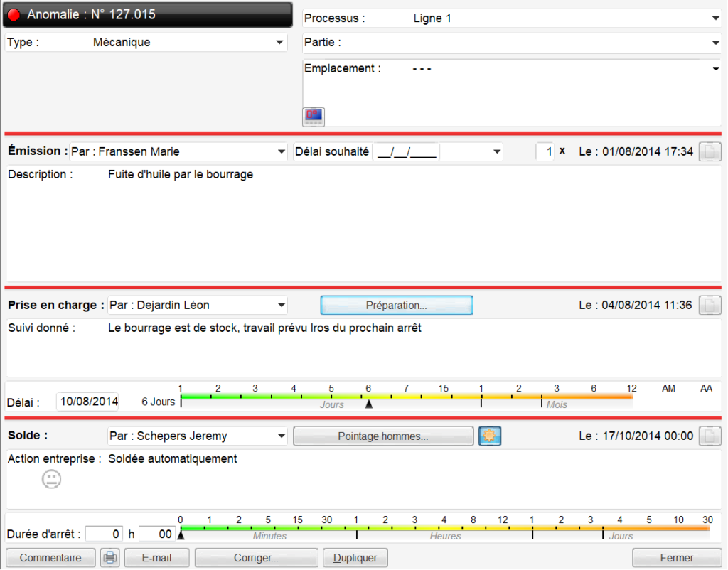Click the Fermer button

tap(677, 557)
